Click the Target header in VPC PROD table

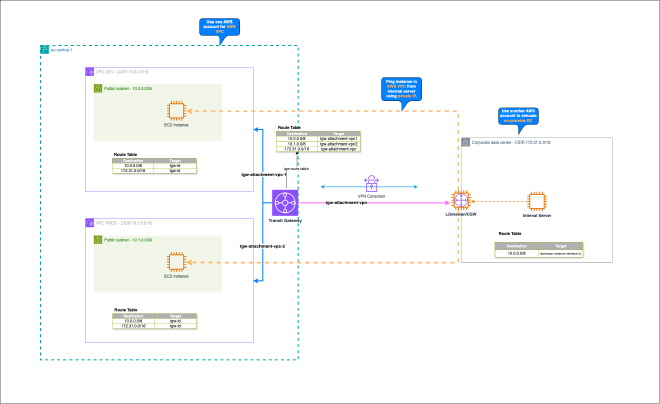click(x=176, y=316)
